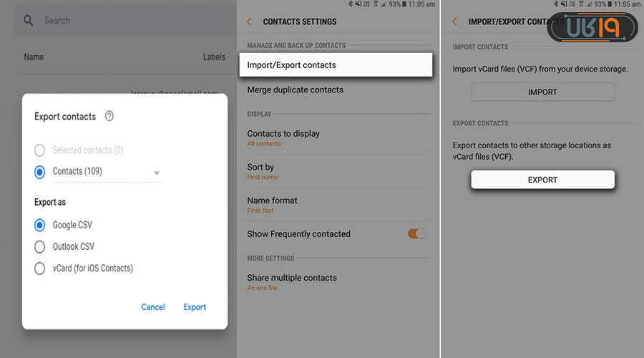The height and width of the screenshot is (358, 644).
Task: Click the search magnifier icon
Action: pos(29,21)
